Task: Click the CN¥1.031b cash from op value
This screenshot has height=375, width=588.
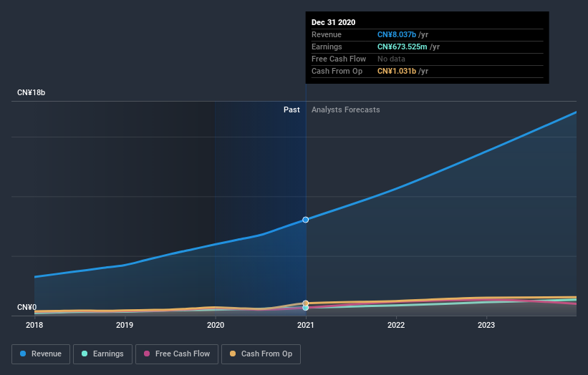Action: click(x=397, y=71)
